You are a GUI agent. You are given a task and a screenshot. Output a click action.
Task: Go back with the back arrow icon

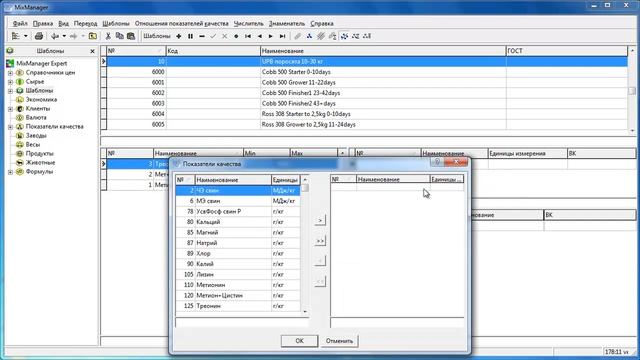click(55, 36)
